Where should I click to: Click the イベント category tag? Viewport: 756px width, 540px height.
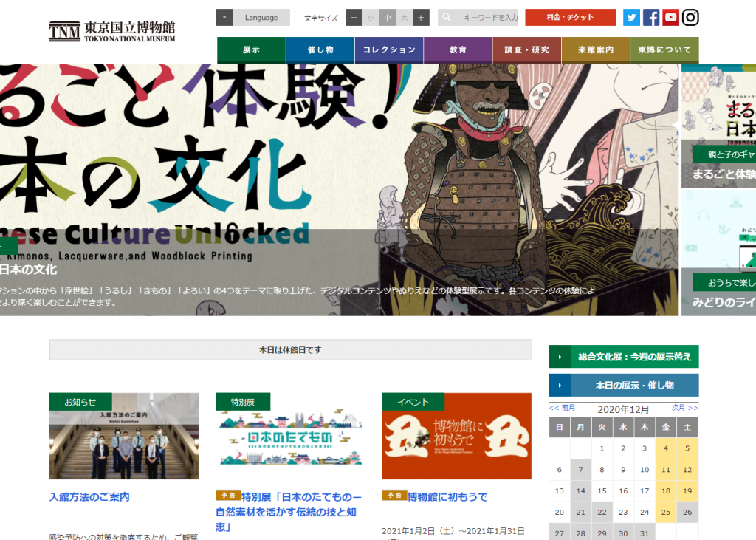413,402
